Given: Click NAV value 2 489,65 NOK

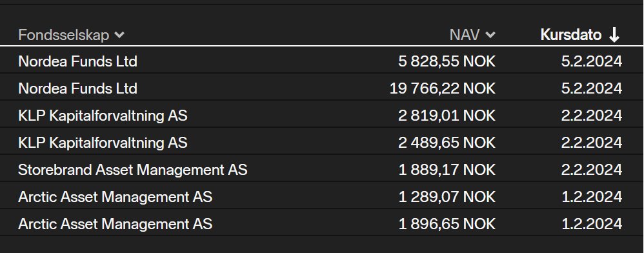Looking at the screenshot, I should click(447, 143).
